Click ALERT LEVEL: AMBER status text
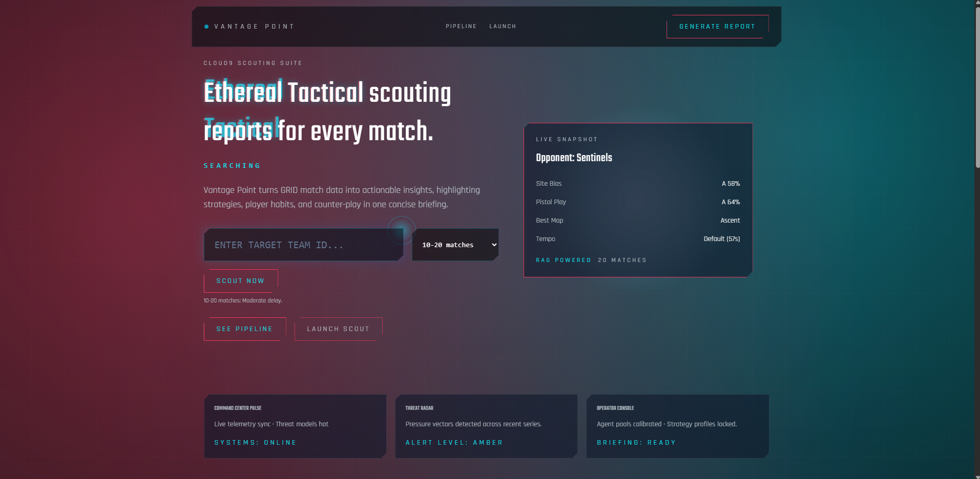 coord(454,443)
